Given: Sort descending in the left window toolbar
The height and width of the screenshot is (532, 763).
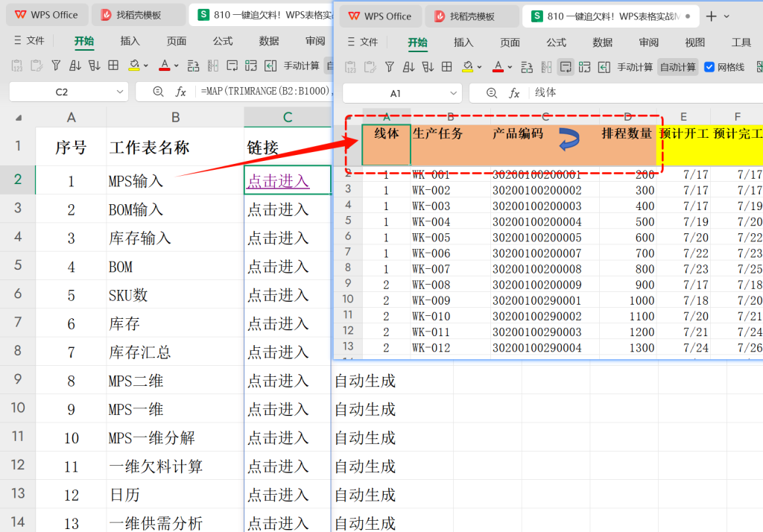Looking at the screenshot, I should pos(94,66).
